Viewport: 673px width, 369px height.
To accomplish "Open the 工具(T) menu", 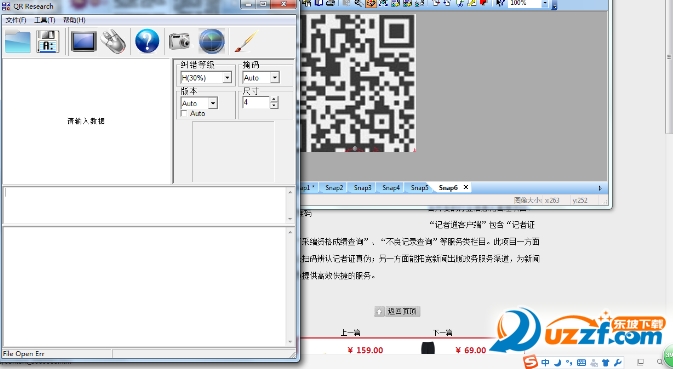I will point(45,20).
